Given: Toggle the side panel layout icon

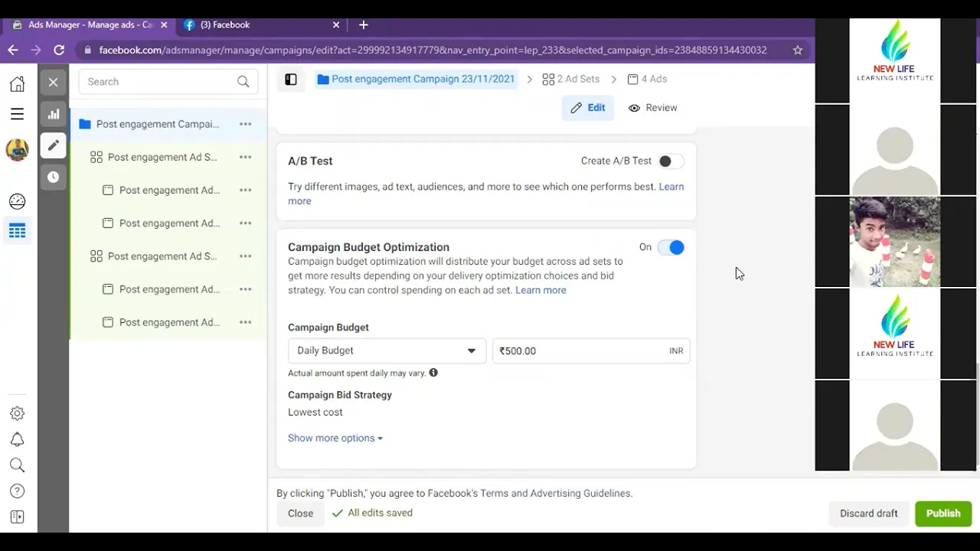Looking at the screenshot, I should pos(291,79).
